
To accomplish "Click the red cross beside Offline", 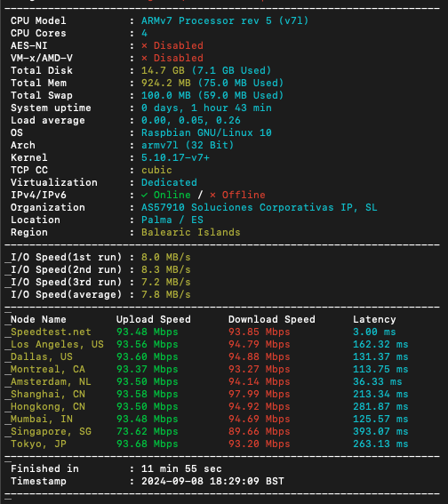I will 212,195.
